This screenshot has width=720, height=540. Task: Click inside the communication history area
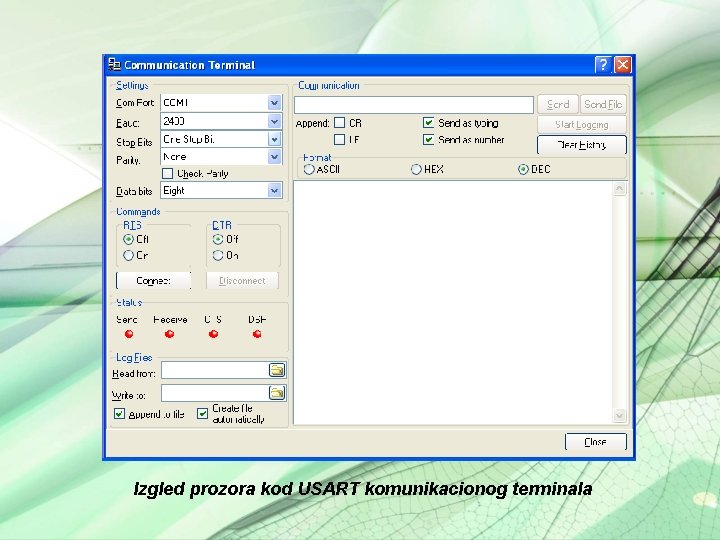point(453,303)
